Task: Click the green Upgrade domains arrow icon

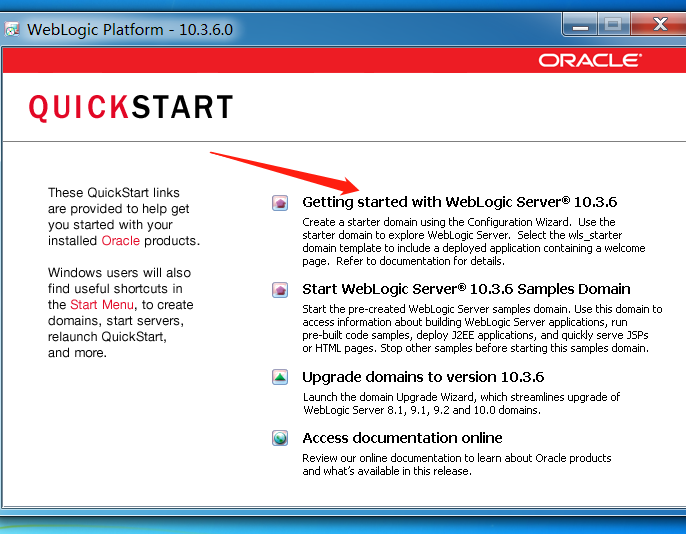Action: click(280, 377)
